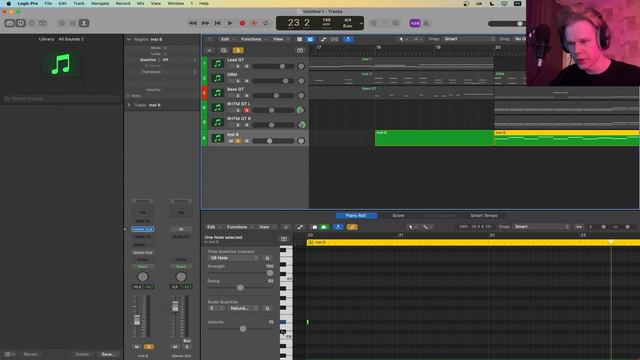The height and width of the screenshot is (360, 640).
Task: Open Tracks area Edit dropdown menu
Action: click(x=227, y=39)
